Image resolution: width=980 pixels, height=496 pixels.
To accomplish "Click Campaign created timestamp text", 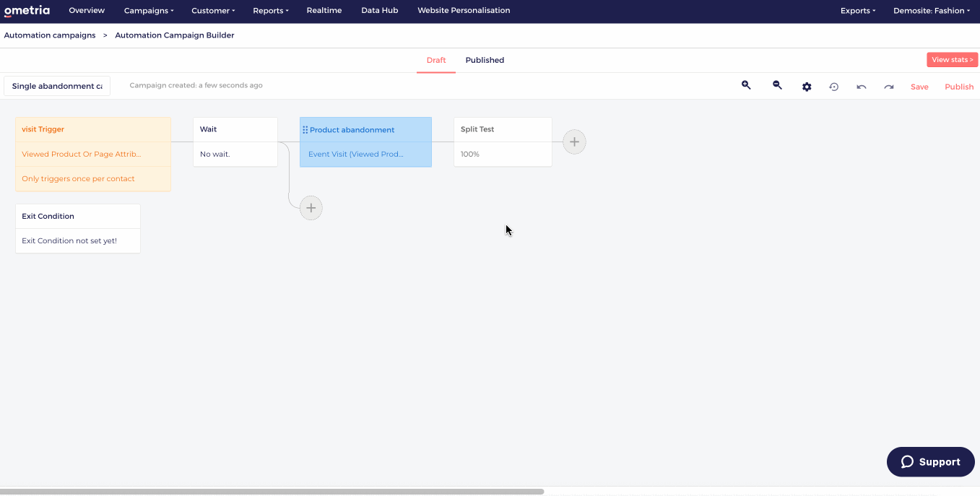I will coord(196,85).
